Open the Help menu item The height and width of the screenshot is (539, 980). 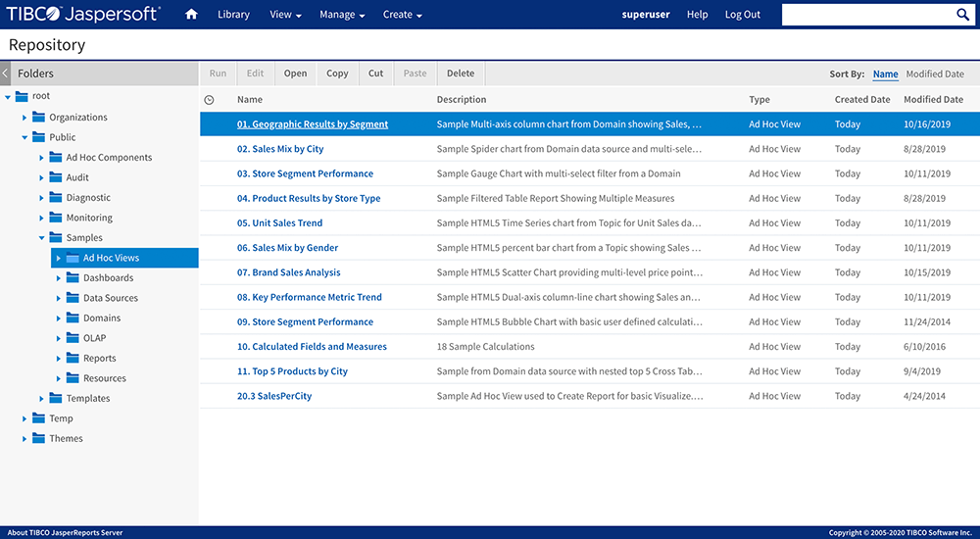point(698,14)
